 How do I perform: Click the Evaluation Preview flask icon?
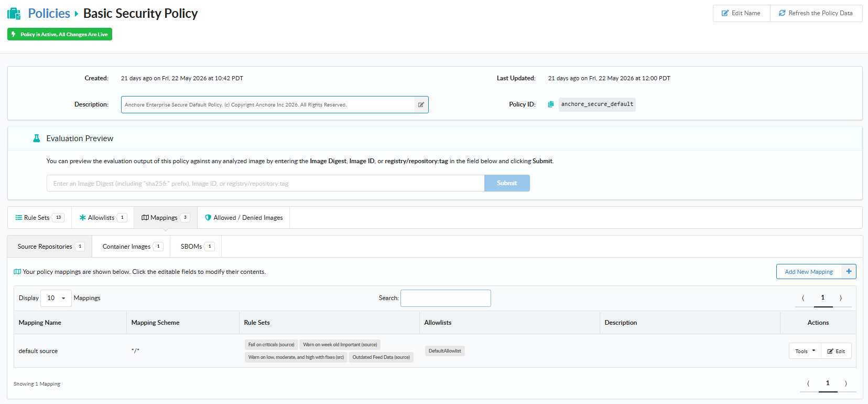pos(37,139)
